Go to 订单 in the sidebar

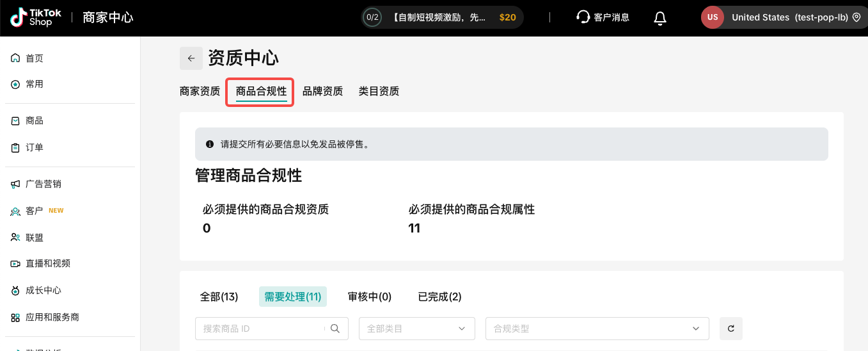[x=35, y=147]
